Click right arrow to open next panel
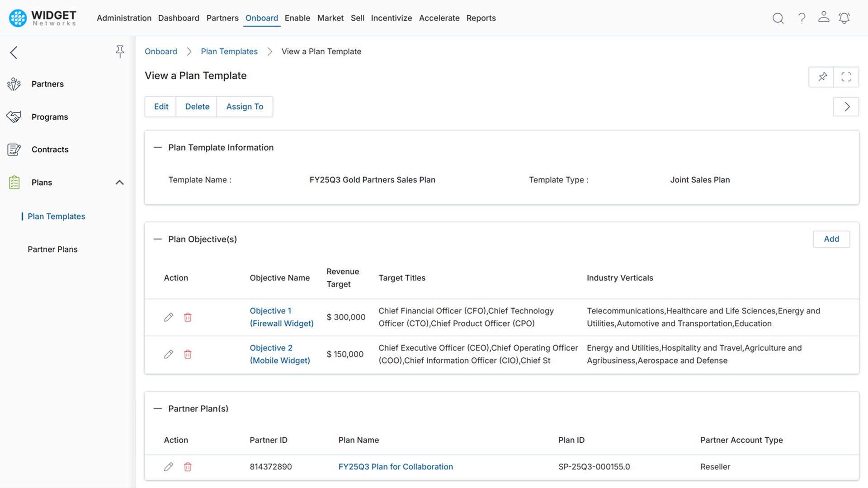Viewport: 868px width, 488px height. [846, 107]
